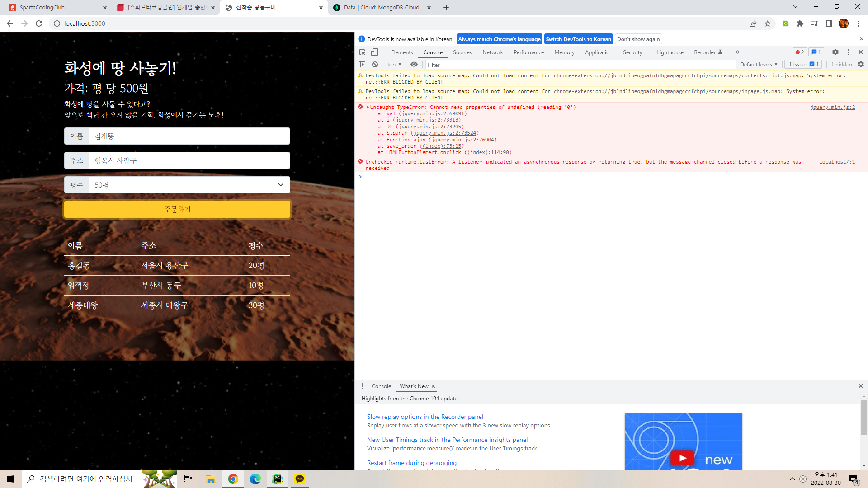Image resolution: width=868 pixels, height=488 pixels.
Task: Switch to the Performance tab
Action: pos(529,52)
